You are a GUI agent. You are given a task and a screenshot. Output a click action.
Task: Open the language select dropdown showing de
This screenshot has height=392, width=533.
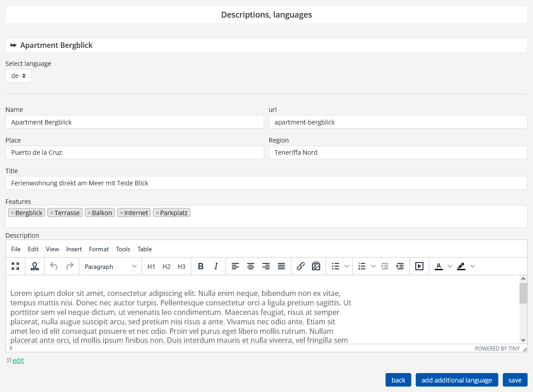(x=18, y=76)
